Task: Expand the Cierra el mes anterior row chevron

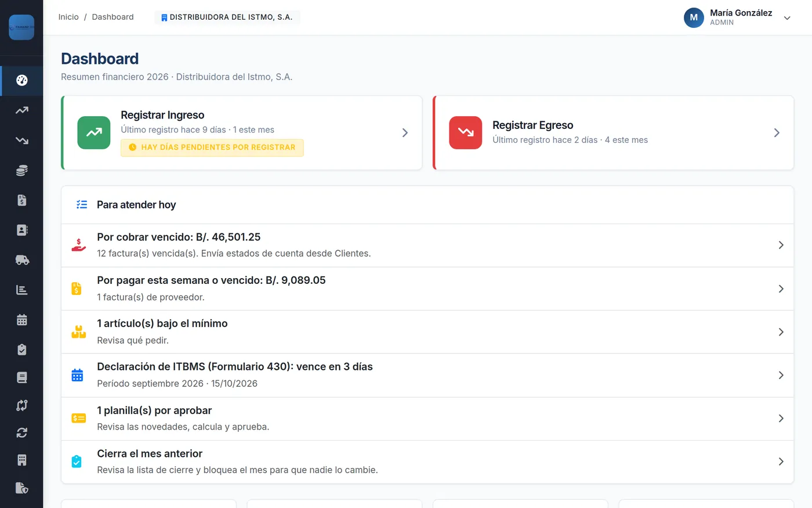Action: coord(781,462)
